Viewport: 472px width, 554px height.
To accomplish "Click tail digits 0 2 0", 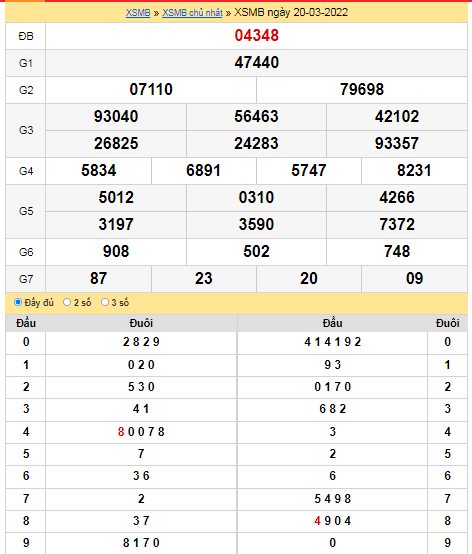I will [141, 365].
